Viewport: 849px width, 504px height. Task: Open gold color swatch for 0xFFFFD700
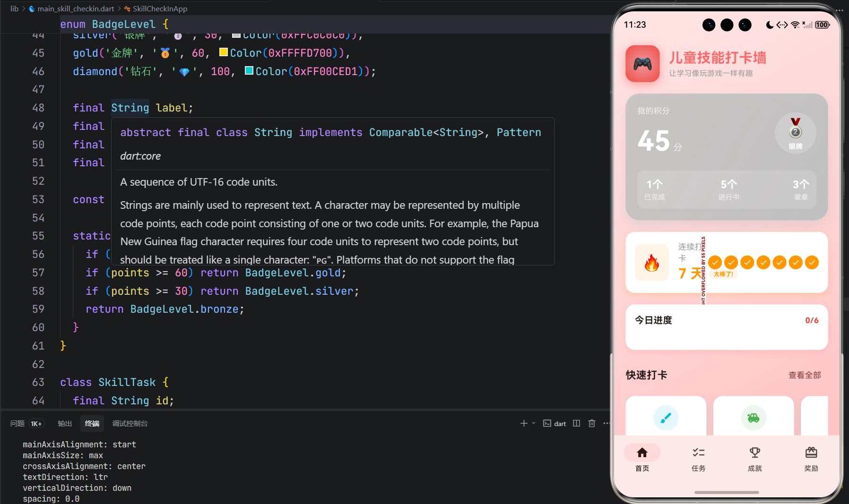[x=224, y=52]
